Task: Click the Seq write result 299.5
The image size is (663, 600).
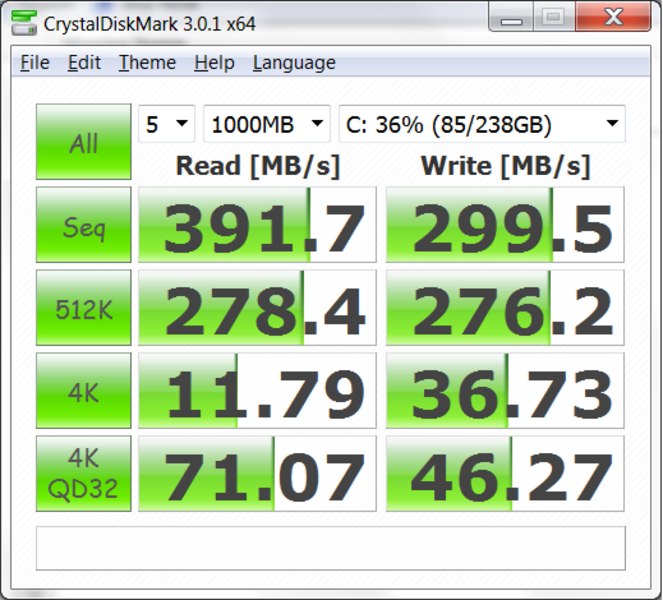Action: (505, 225)
